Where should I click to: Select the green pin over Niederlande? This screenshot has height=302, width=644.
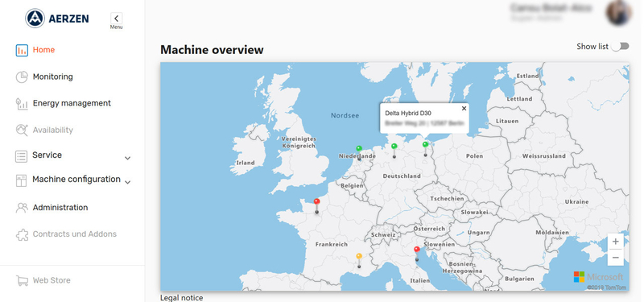click(359, 148)
